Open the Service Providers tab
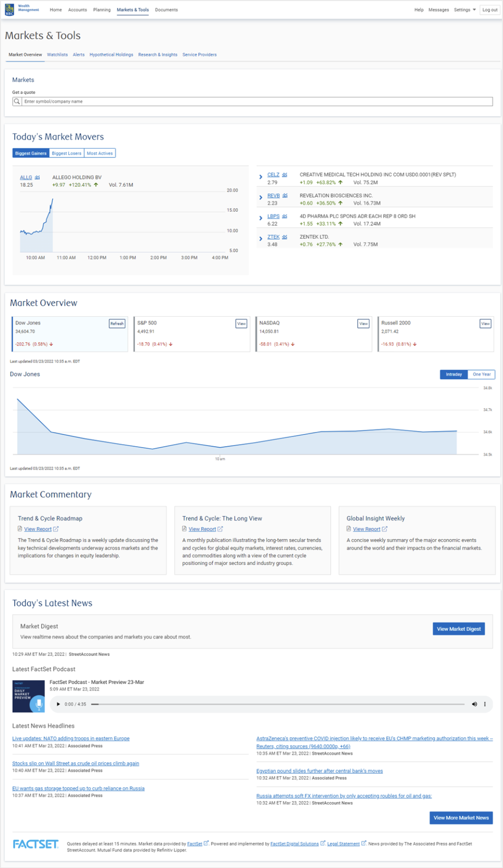Viewport: 503px width, 868px height. (x=200, y=55)
